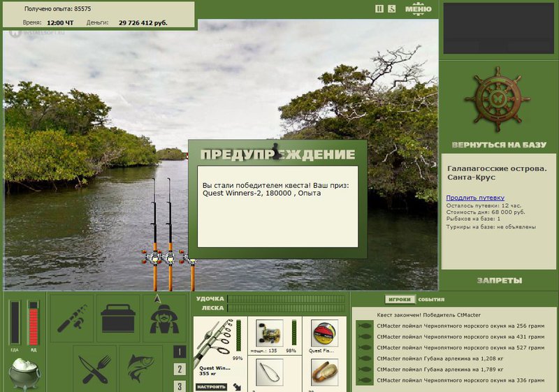
Task: Click the S icon beside the pause button
Action: [391, 8]
